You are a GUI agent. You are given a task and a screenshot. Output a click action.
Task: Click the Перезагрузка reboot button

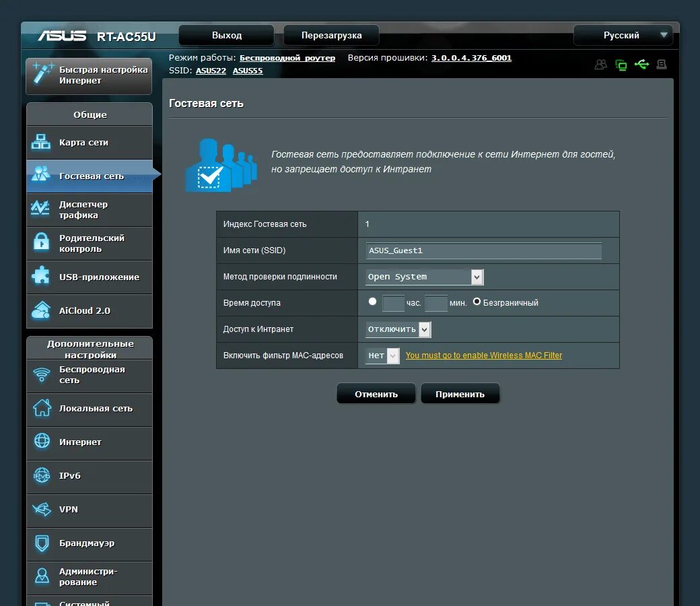click(x=331, y=35)
